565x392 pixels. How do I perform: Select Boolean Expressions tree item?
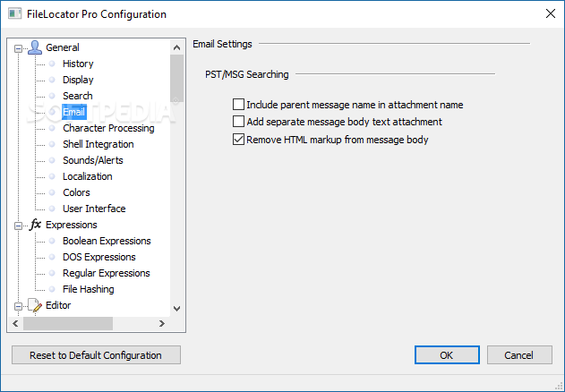107,241
